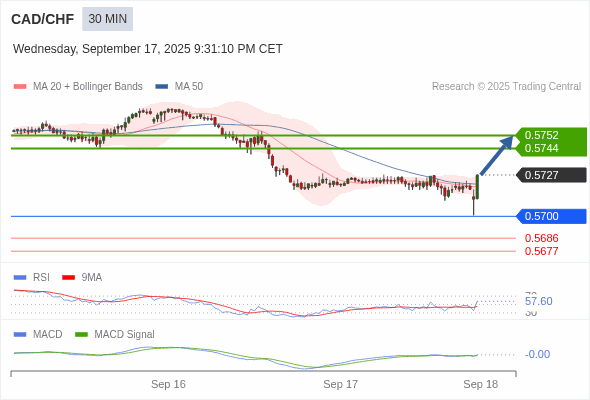Click the red 9MA legend swatch
Image resolution: width=590 pixels, height=400 pixels.
[68, 278]
